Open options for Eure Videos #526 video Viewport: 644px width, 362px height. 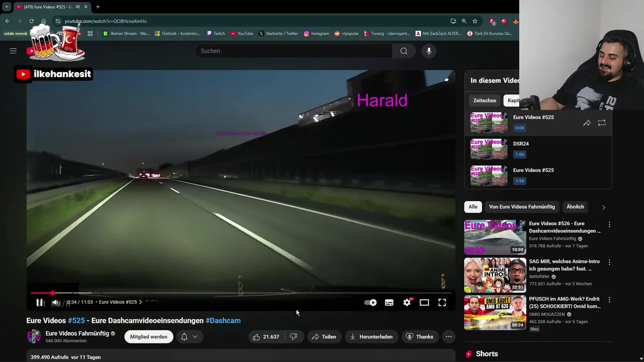point(609,224)
